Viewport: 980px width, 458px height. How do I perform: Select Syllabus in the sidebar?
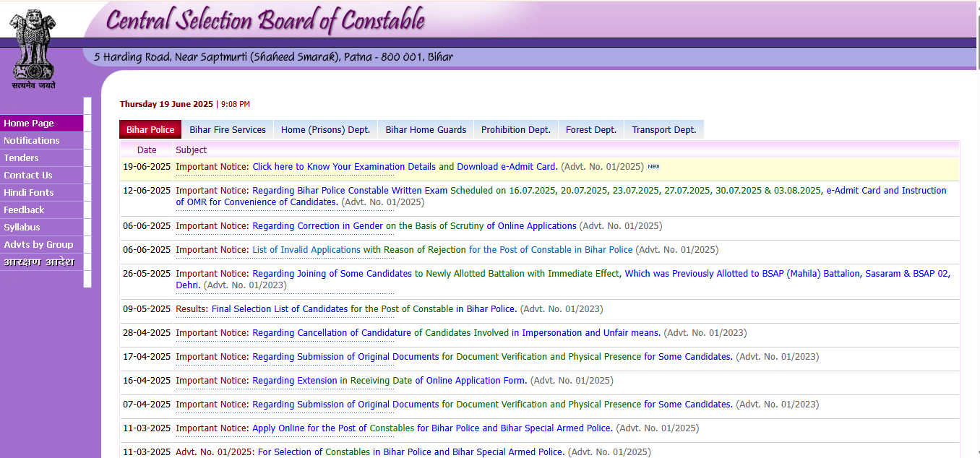42,228
